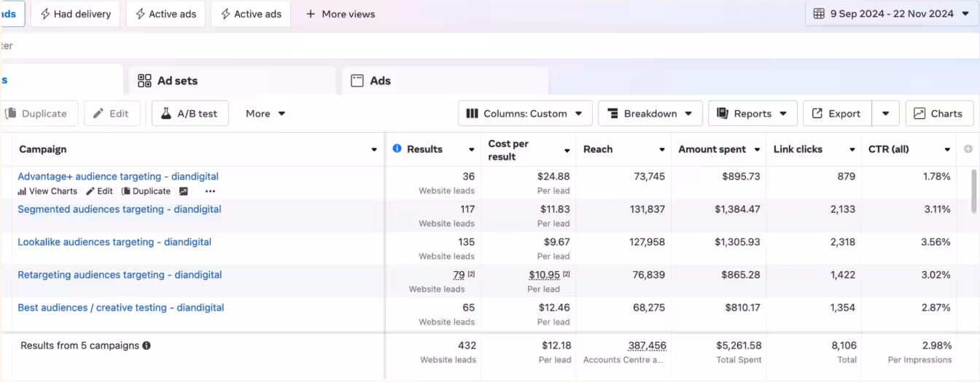Click inline Duplicate under Advantage+ campaign

146,192
